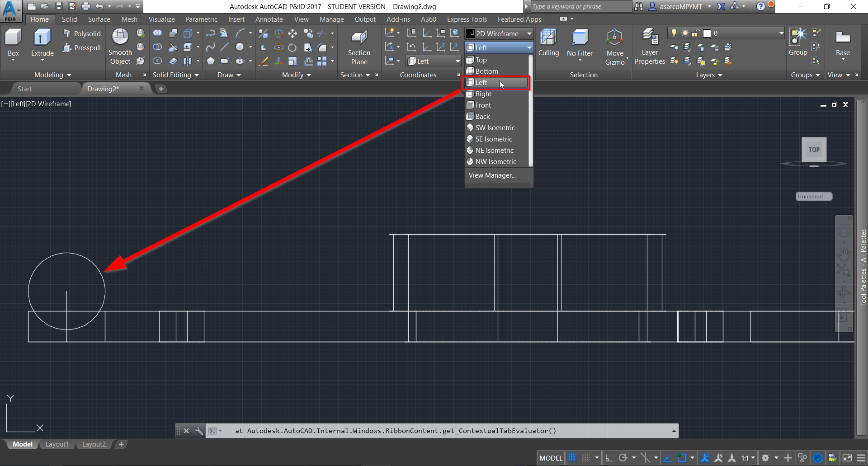The height and width of the screenshot is (466, 868).
Task: Toggle 2D object snap in status bar
Action: [682, 458]
